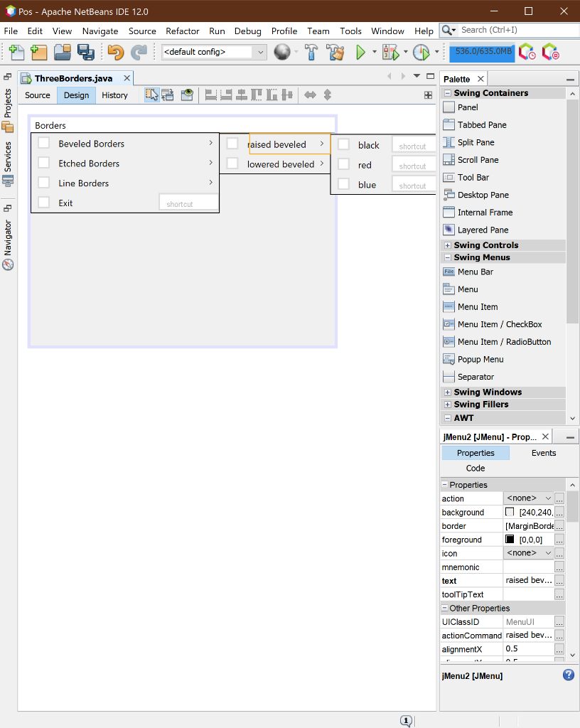Click the Profile Project clock icon

(421, 52)
